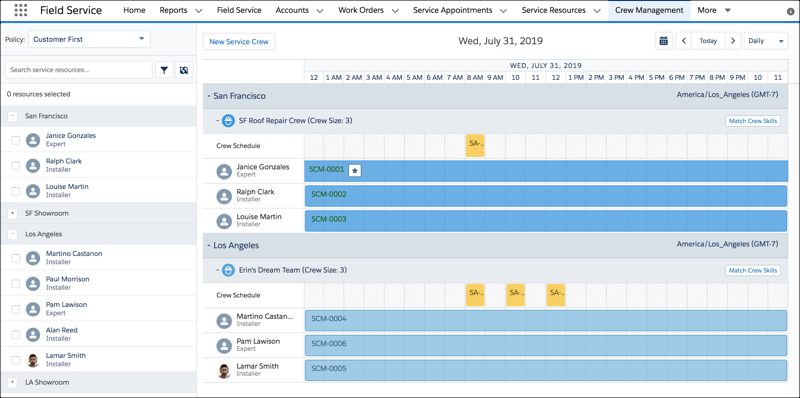Click the filter funnel icon
800x398 pixels.
pyautogui.click(x=164, y=70)
